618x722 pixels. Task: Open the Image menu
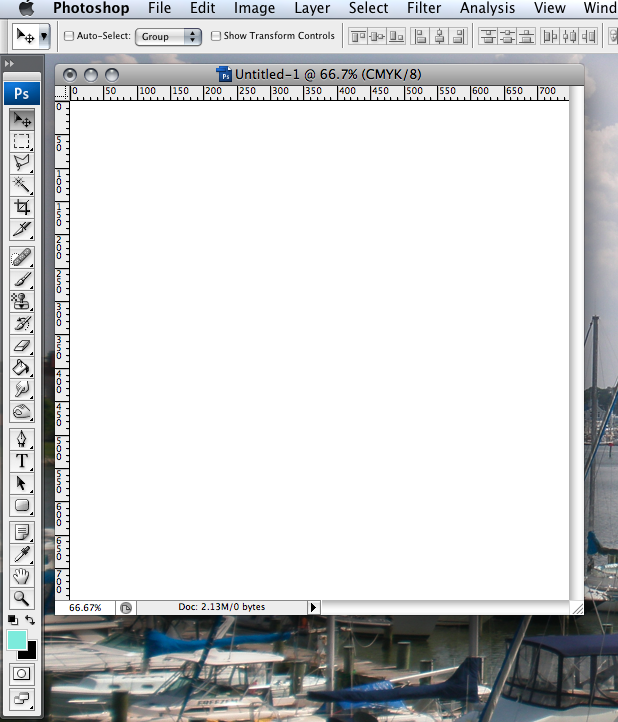(254, 8)
